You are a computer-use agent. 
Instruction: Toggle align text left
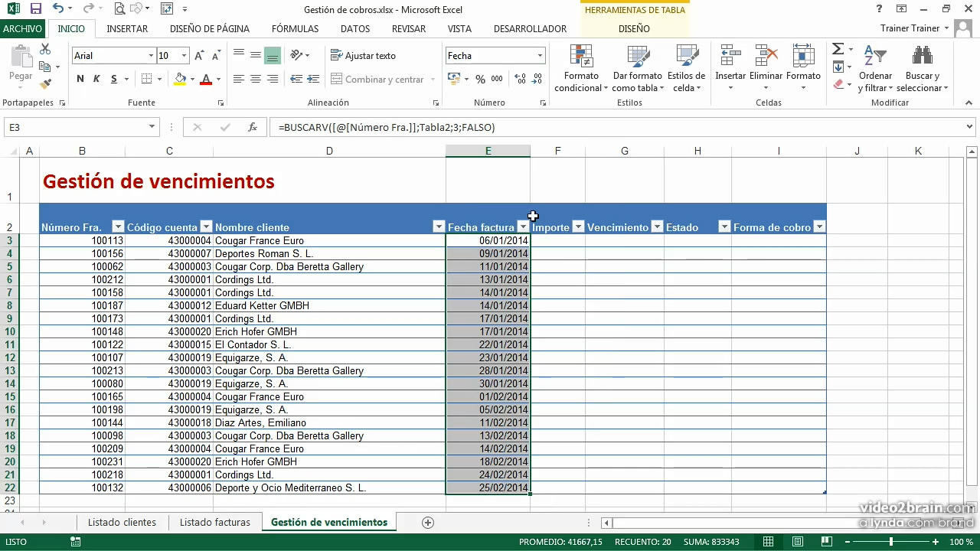pos(239,79)
